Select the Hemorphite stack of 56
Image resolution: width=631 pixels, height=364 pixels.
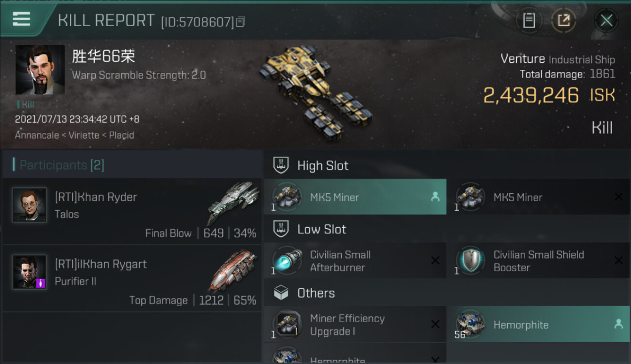point(539,324)
